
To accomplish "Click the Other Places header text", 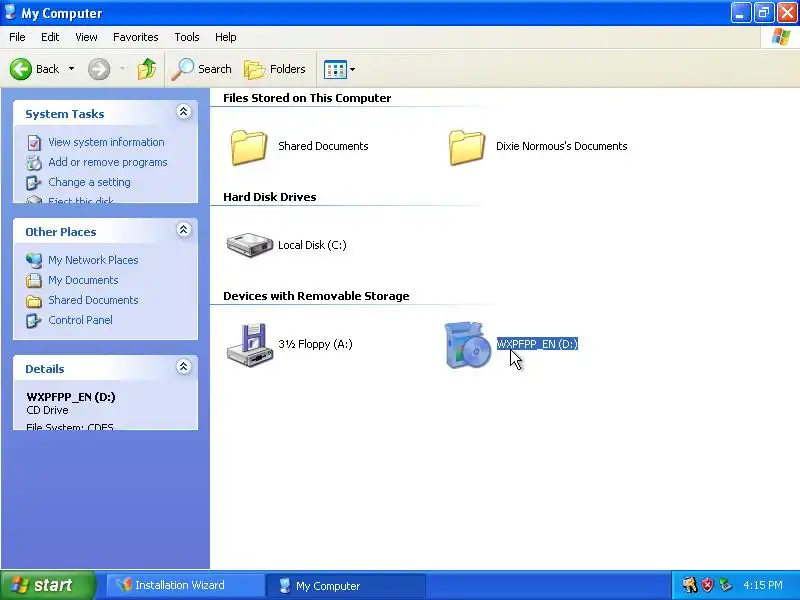I will click(x=61, y=232).
